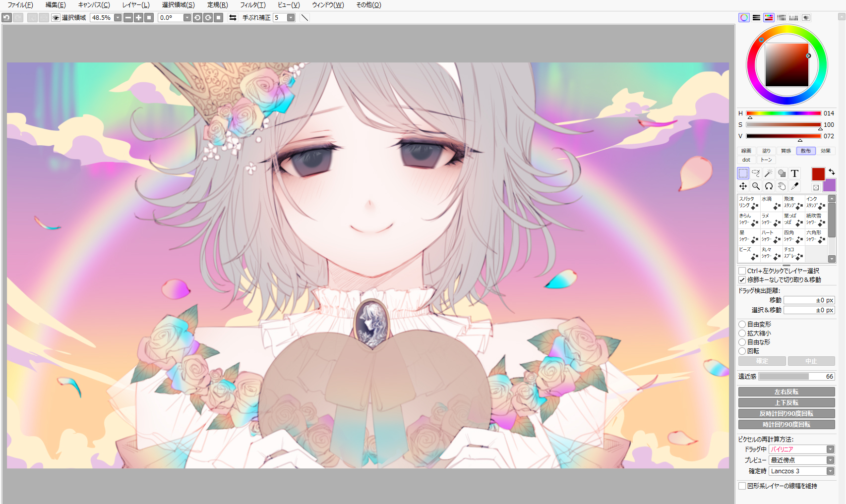Click the purple background color swatch
This screenshot has width=846, height=504.
pyautogui.click(x=830, y=186)
